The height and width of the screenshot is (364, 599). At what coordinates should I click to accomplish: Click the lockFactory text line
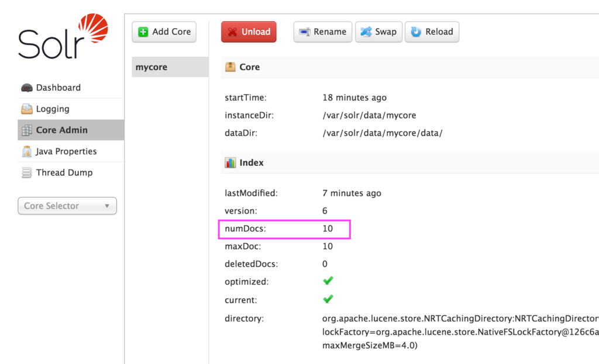point(460,332)
